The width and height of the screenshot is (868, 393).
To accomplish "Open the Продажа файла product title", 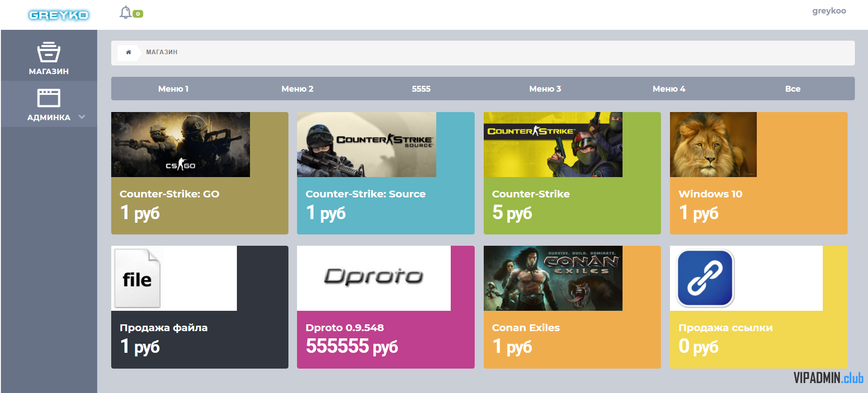I will (x=164, y=328).
